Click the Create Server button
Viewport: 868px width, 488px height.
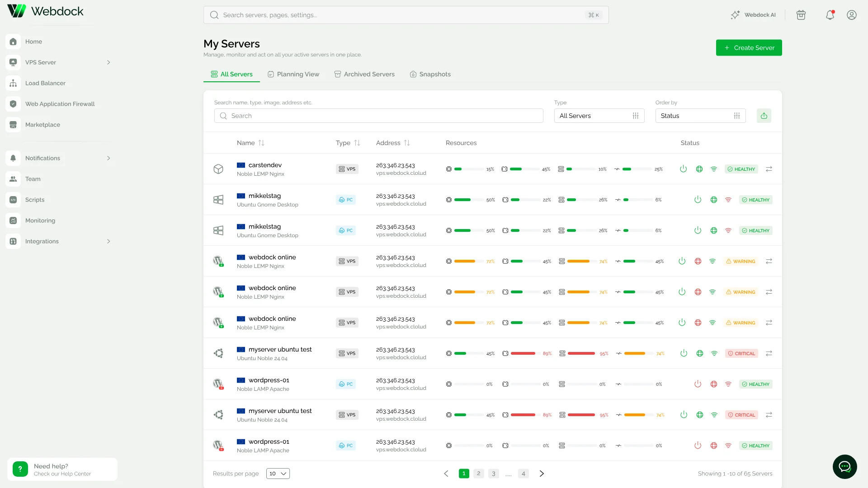coord(749,48)
